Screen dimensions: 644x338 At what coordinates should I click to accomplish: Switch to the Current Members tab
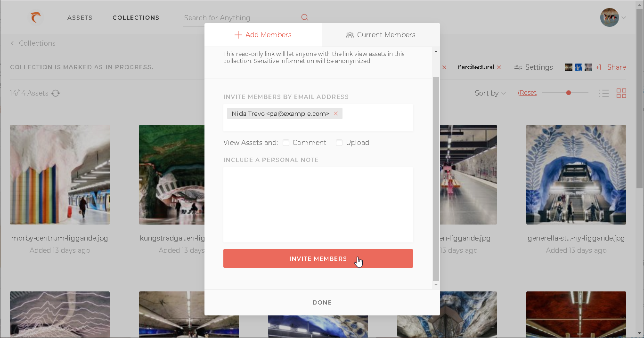[x=381, y=35]
